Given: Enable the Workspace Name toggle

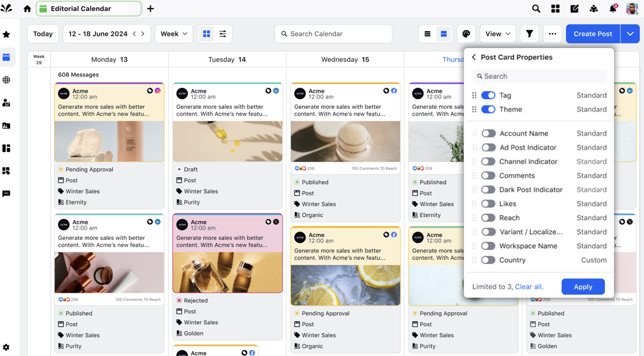Looking at the screenshot, I should 488,246.
